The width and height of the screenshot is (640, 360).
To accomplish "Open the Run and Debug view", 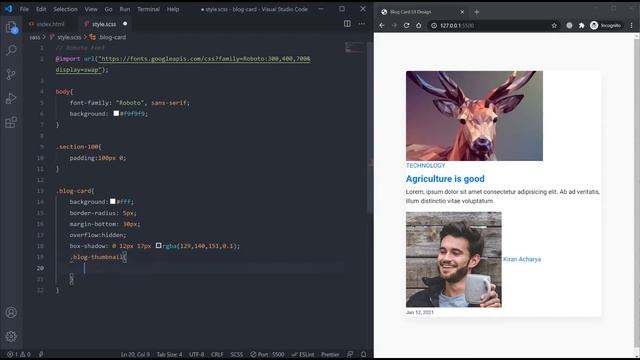I will coord(11,98).
